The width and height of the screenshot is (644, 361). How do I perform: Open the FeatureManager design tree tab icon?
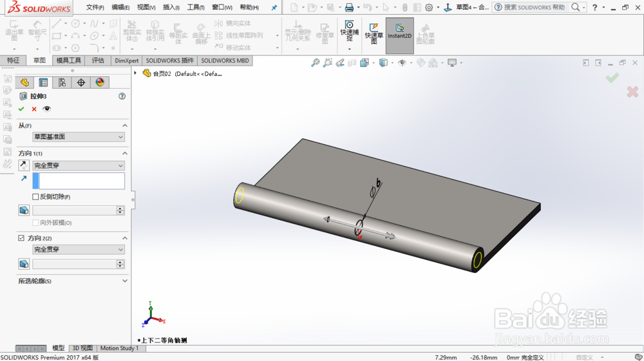click(24, 82)
